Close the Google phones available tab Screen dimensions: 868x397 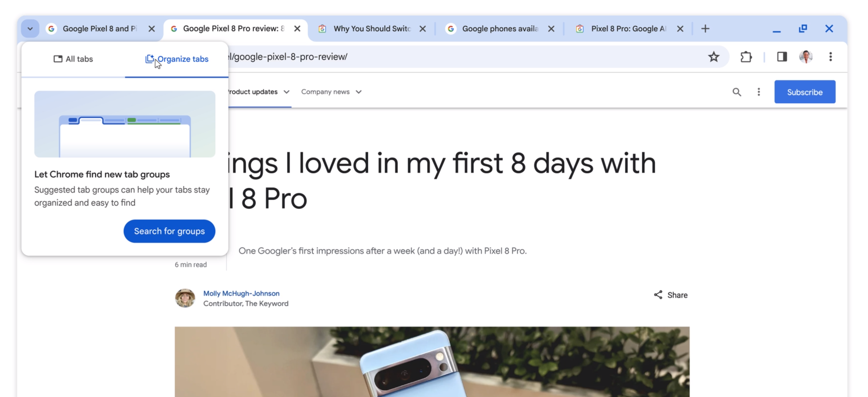pyautogui.click(x=551, y=29)
